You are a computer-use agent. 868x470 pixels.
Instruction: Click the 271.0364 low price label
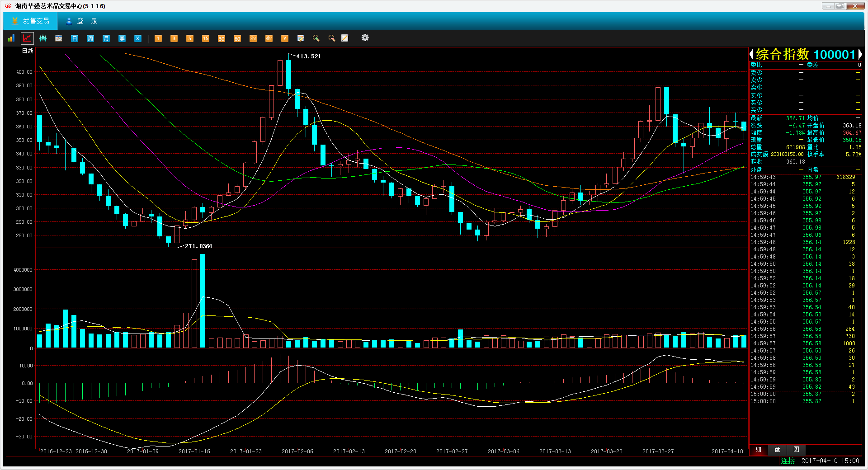pos(198,246)
